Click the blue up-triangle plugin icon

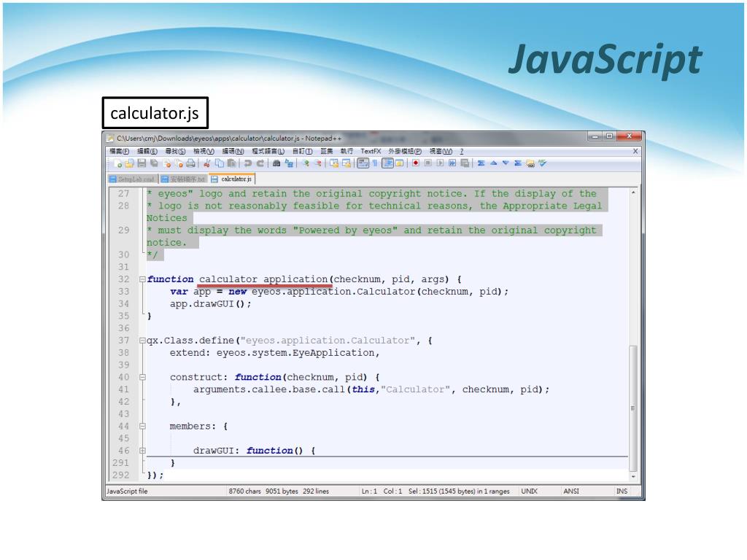coord(494,163)
